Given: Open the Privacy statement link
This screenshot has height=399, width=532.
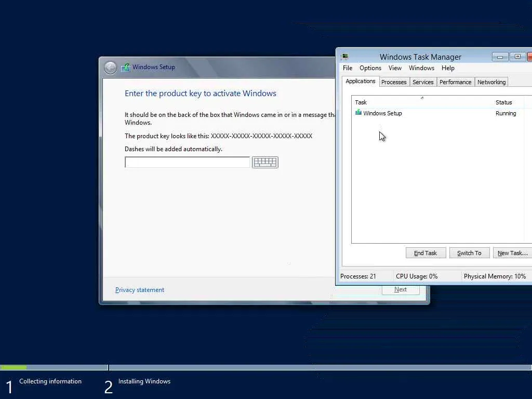Looking at the screenshot, I should [139, 290].
